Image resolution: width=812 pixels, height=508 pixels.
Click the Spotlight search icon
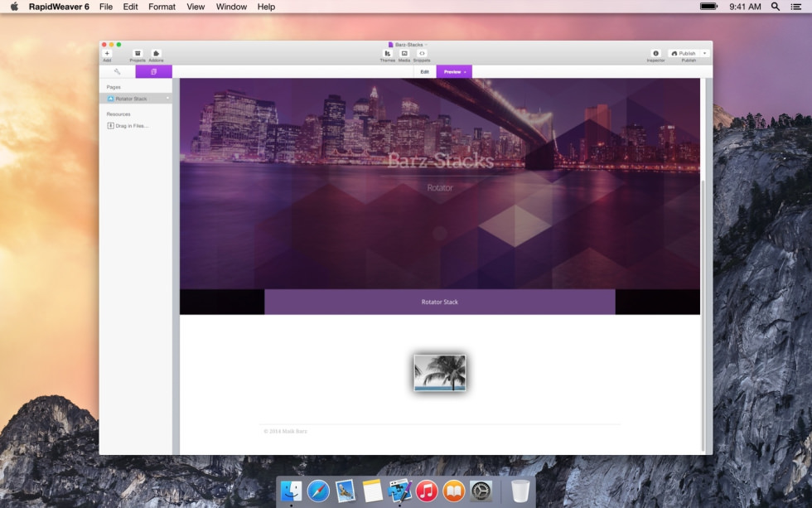776,7
